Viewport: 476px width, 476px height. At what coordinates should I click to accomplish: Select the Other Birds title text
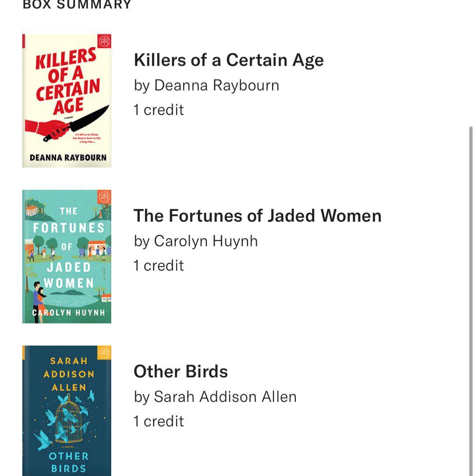click(181, 372)
